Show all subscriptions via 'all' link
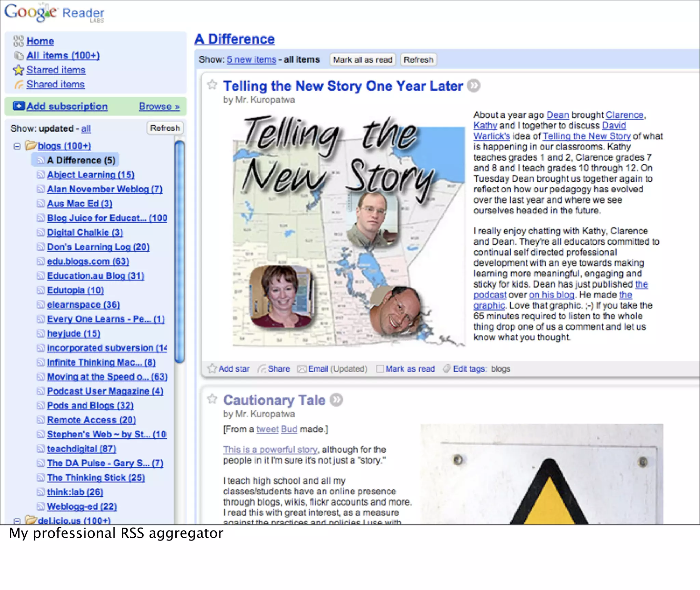This screenshot has height=590, width=700. click(x=86, y=129)
